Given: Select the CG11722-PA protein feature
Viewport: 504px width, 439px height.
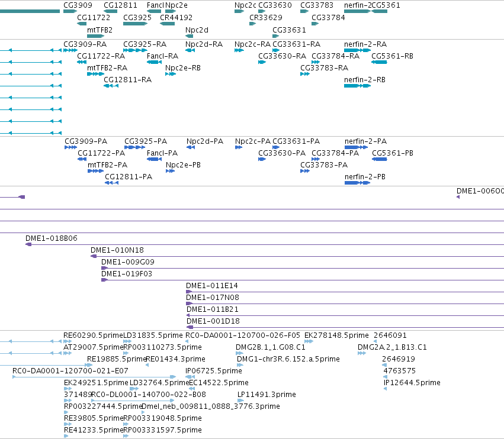Looking at the screenshot, I should (82, 159).
